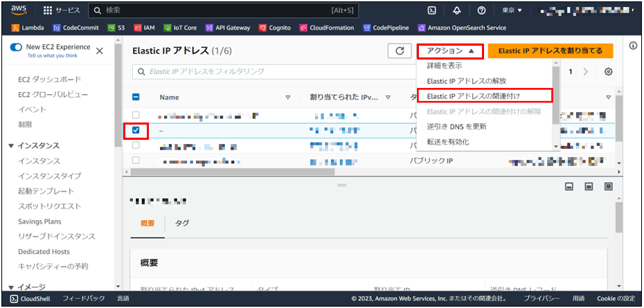Open IAM favorite shortcut
Viewport: 644px width, 308px height.
tap(144, 28)
